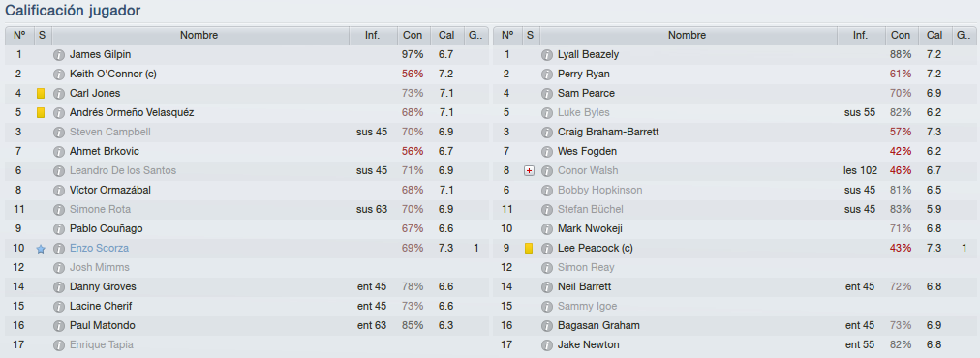Open info icon beside James Gilpin
980x358 pixels.
[59, 55]
